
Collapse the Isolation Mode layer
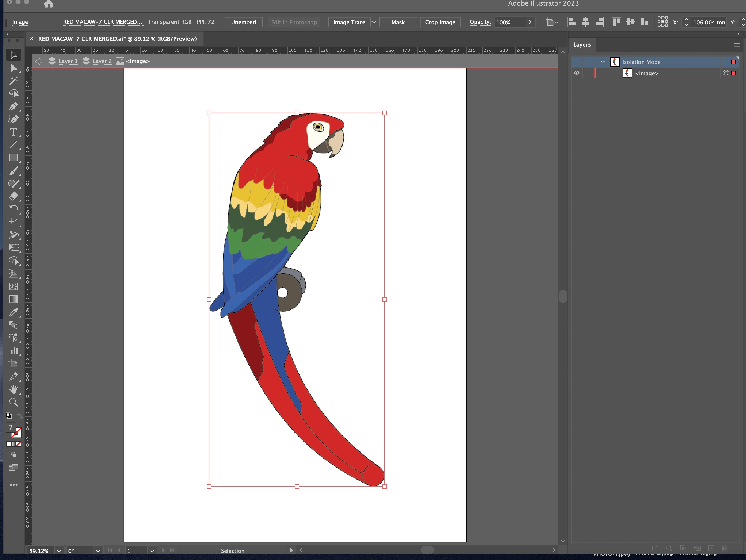[603, 62]
